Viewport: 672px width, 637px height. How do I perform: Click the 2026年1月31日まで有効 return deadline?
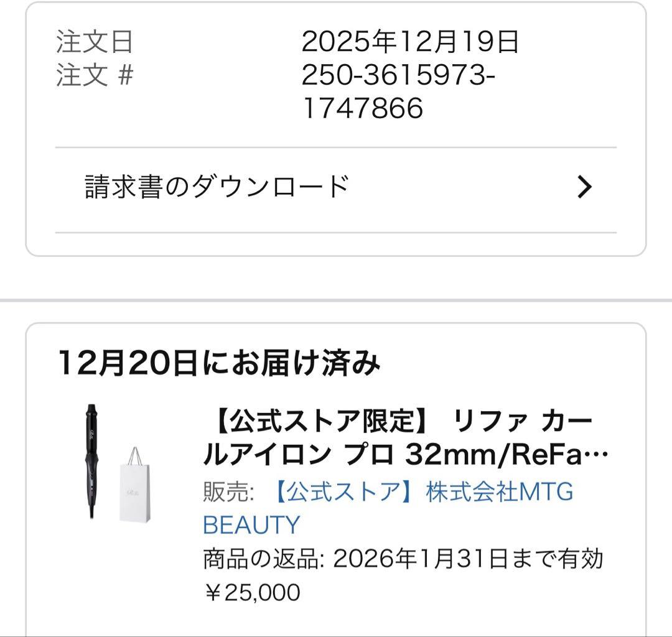click(468, 559)
